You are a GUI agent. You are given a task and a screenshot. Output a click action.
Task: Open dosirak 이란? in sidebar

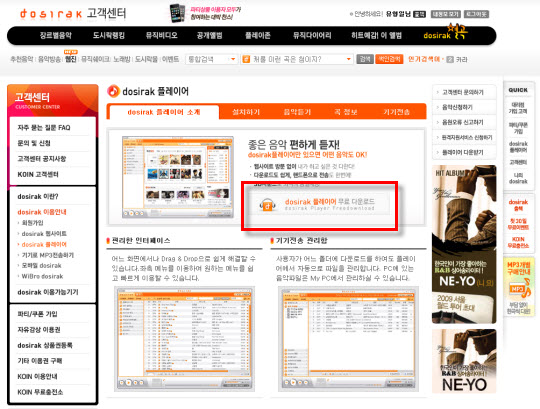point(38,197)
